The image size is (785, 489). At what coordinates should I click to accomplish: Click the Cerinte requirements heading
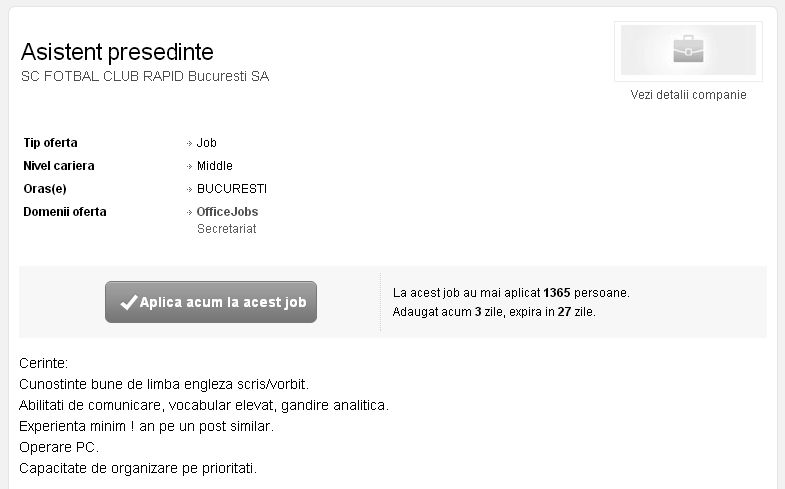coord(44,363)
